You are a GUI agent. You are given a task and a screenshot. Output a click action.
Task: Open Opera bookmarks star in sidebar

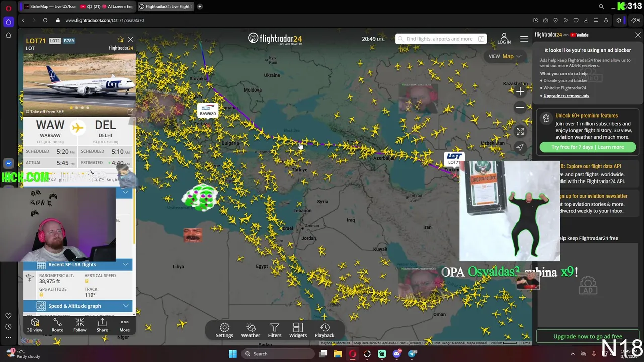[x=8, y=35]
